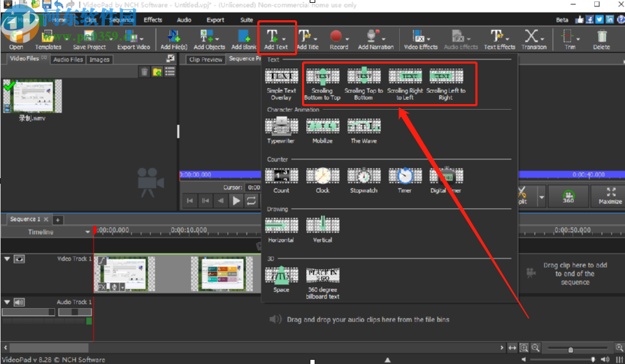The image size is (625, 364).
Task: Select Vertical drawing effect
Action: 322,230
